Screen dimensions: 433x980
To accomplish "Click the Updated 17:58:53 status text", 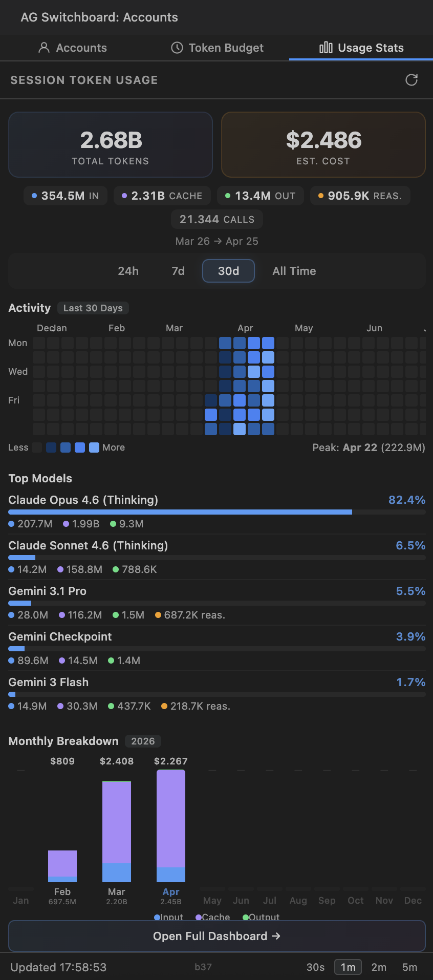I will (58, 967).
